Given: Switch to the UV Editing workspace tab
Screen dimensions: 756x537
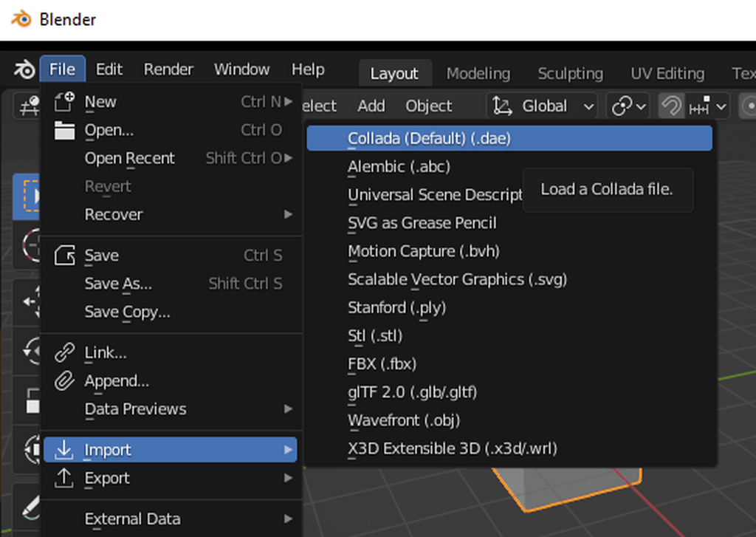Looking at the screenshot, I should (667, 73).
